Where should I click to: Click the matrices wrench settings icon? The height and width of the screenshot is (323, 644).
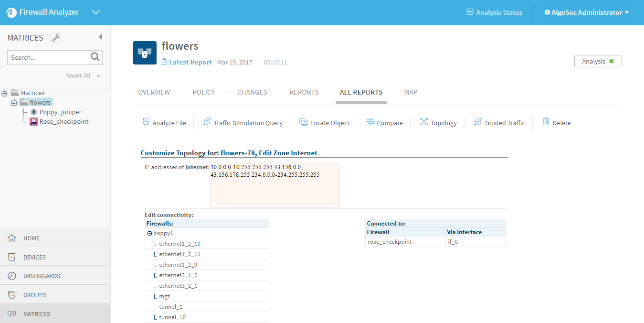point(56,38)
